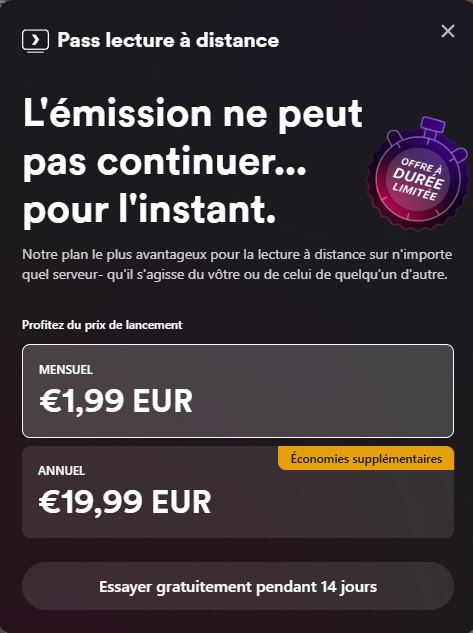
Task: Start the 14-day free trial
Action: point(238,586)
